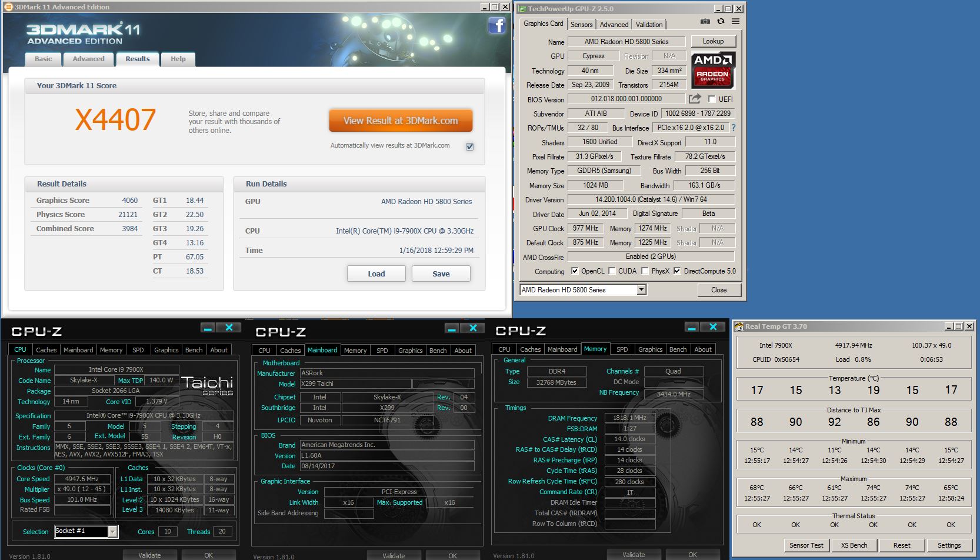Open Bench tab in CPU-Z Memory window
This screenshot has width=980, height=560.
click(x=678, y=349)
